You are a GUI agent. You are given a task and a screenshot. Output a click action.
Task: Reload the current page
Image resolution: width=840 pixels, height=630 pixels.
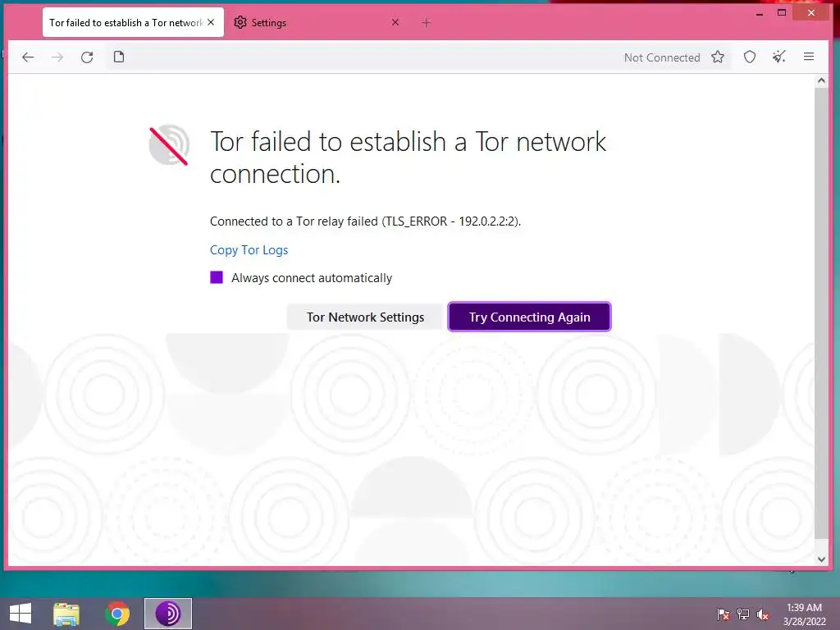[x=87, y=57]
